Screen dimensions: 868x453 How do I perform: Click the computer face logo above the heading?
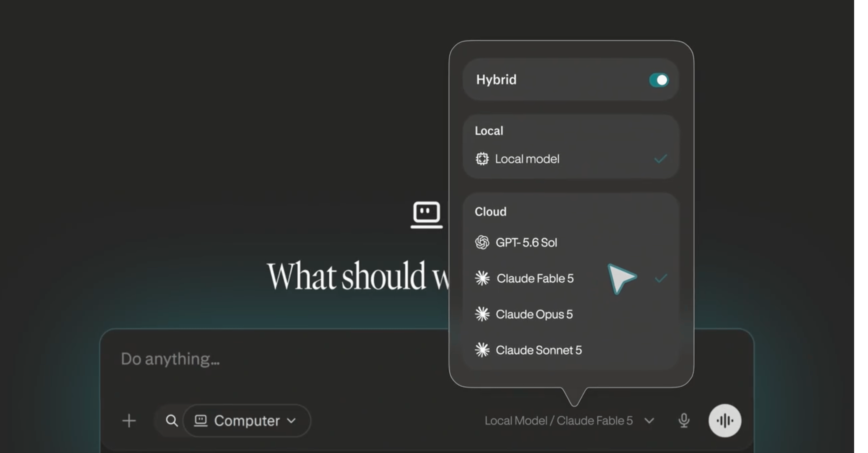point(427,215)
